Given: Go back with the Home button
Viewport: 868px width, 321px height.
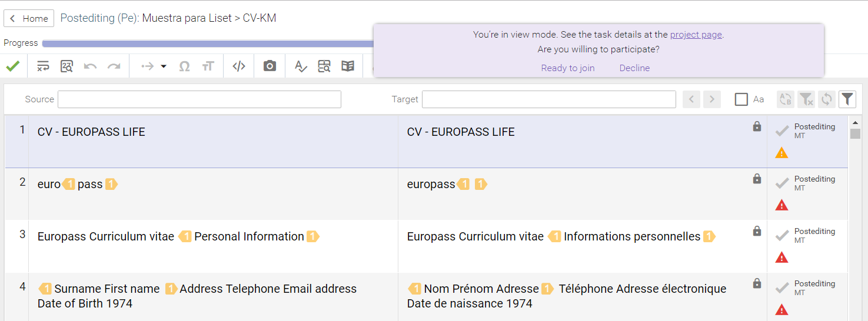Looking at the screenshot, I should click(x=29, y=18).
